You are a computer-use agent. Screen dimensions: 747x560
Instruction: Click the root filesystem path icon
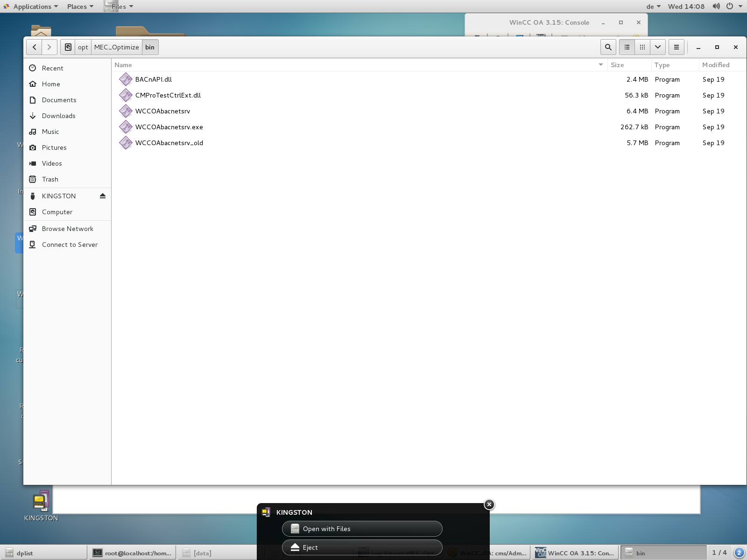pos(68,47)
